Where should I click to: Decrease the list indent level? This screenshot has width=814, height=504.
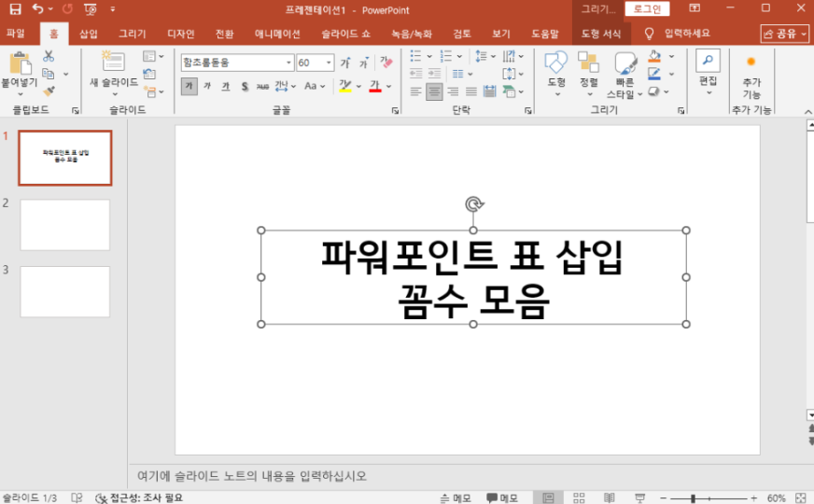coord(415,74)
